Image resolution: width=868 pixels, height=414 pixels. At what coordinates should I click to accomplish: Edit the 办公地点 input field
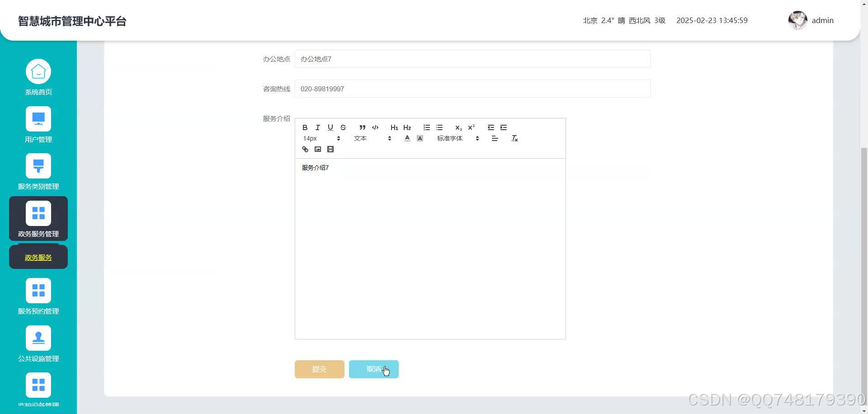click(x=473, y=59)
